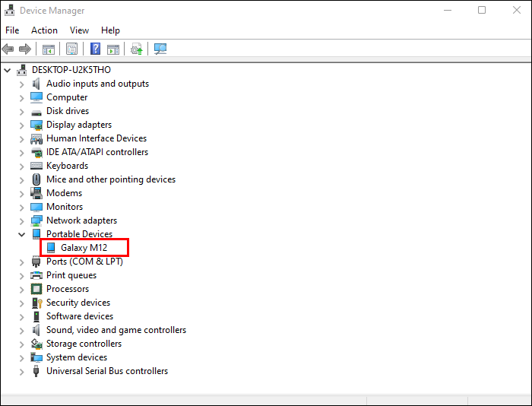The height and width of the screenshot is (406, 532).
Task: Click the Security devices key icon
Action: tap(36, 303)
